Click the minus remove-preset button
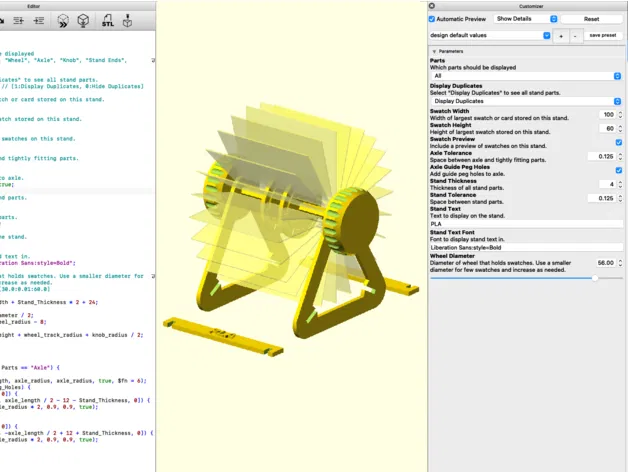 574,35
